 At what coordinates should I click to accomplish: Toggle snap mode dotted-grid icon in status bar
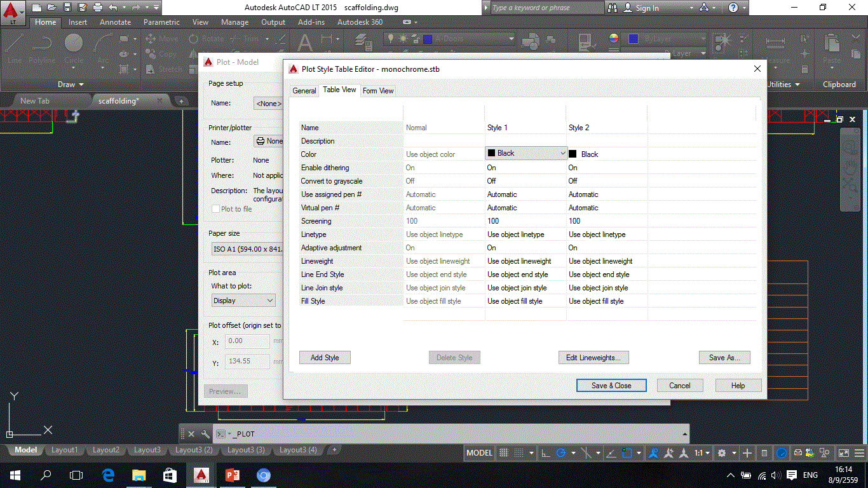click(519, 453)
